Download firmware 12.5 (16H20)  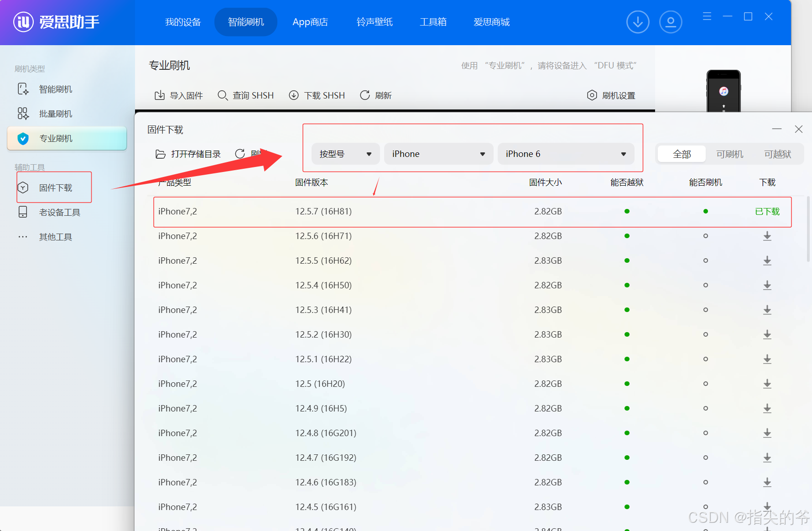click(x=767, y=384)
